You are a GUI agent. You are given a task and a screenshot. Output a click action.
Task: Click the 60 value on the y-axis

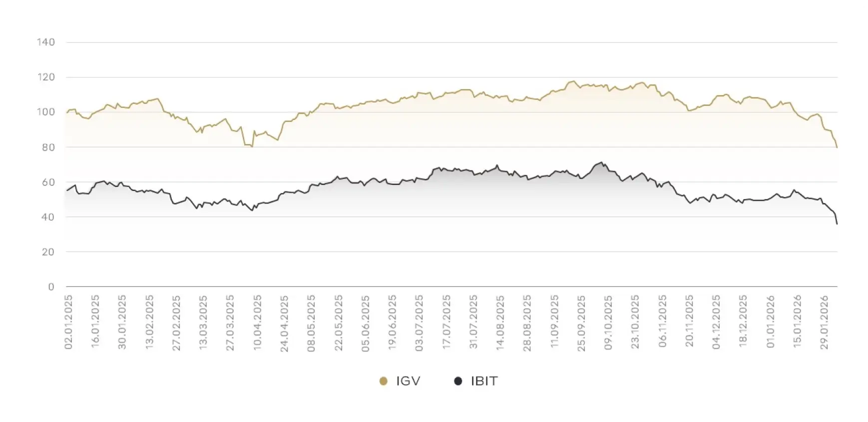pyautogui.click(x=48, y=182)
